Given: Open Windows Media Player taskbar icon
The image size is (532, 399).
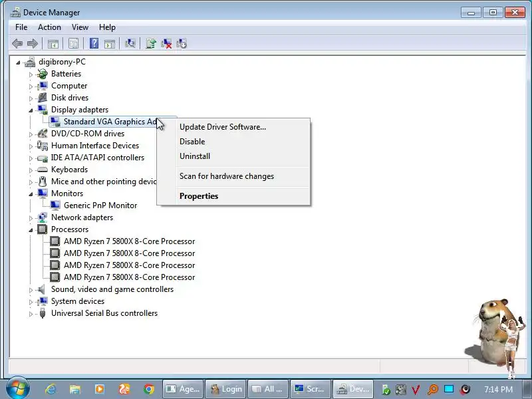Looking at the screenshot, I should (x=99, y=389).
